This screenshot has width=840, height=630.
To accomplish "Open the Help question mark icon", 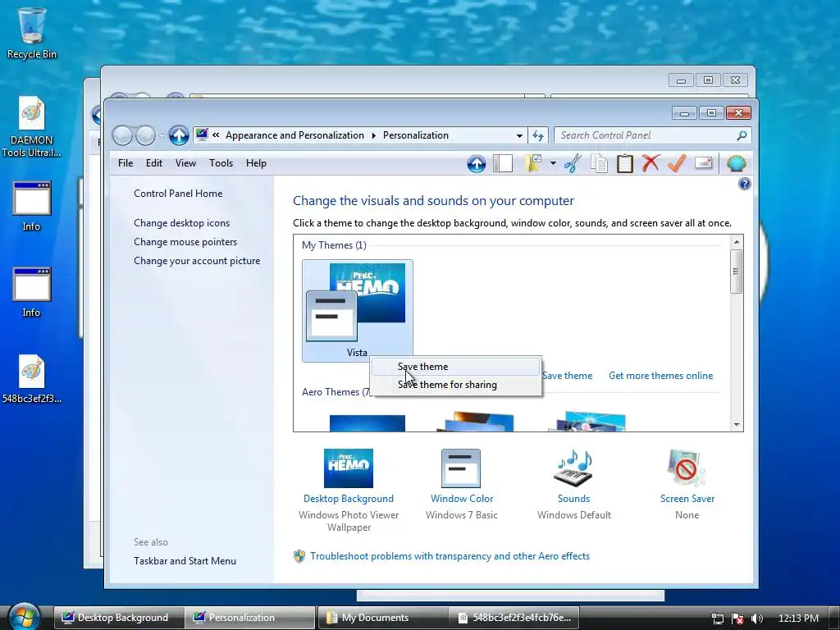I will [744, 185].
